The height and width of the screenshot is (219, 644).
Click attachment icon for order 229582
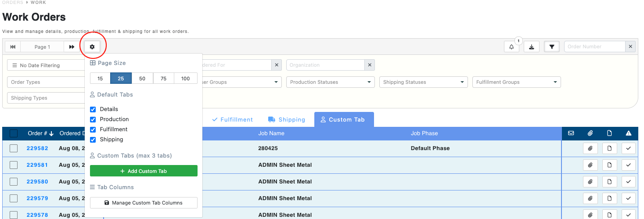[x=590, y=148]
